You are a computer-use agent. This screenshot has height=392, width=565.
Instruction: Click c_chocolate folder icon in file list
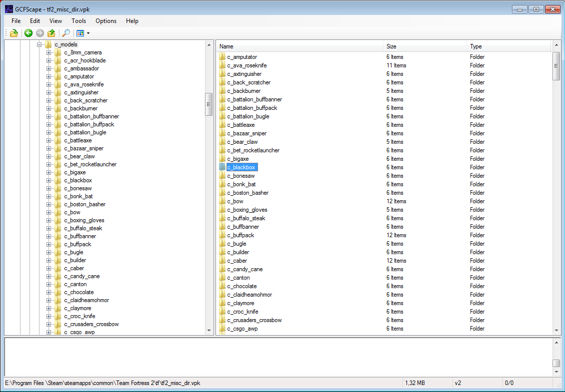point(222,286)
